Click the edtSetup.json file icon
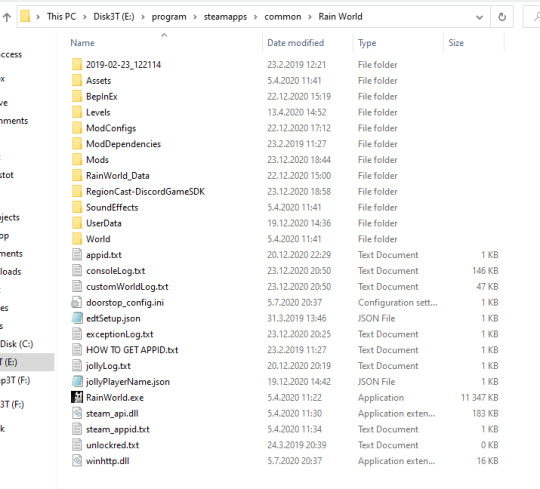Viewport: 540px width, 489px height. click(x=77, y=318)
